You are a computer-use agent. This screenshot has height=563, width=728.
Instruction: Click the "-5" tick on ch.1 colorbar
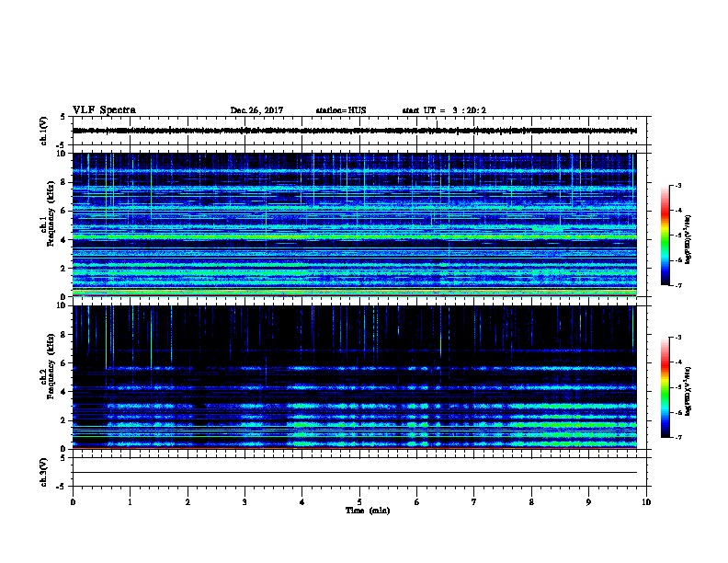tap(677, 236)
